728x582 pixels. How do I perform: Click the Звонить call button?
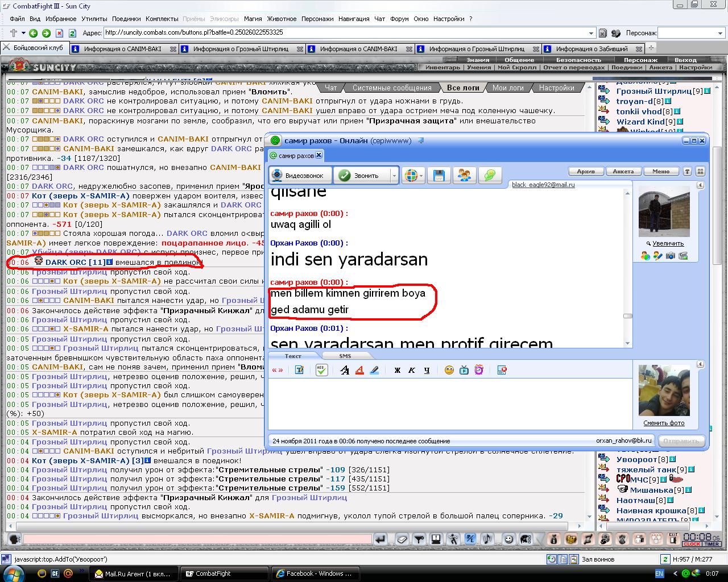(x=362, y=176)
